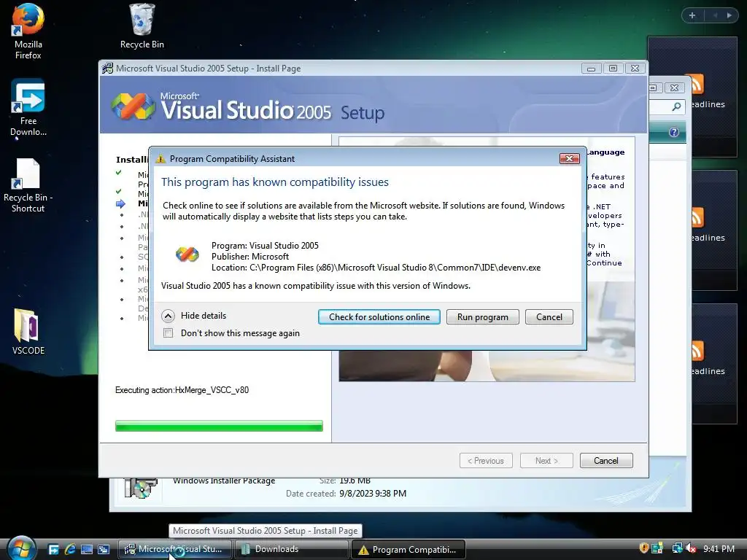Click the Visual Studio logo in Setup banner
This screenshot has width=747, height=560.
pyautogui.click(x=133, y=106)
